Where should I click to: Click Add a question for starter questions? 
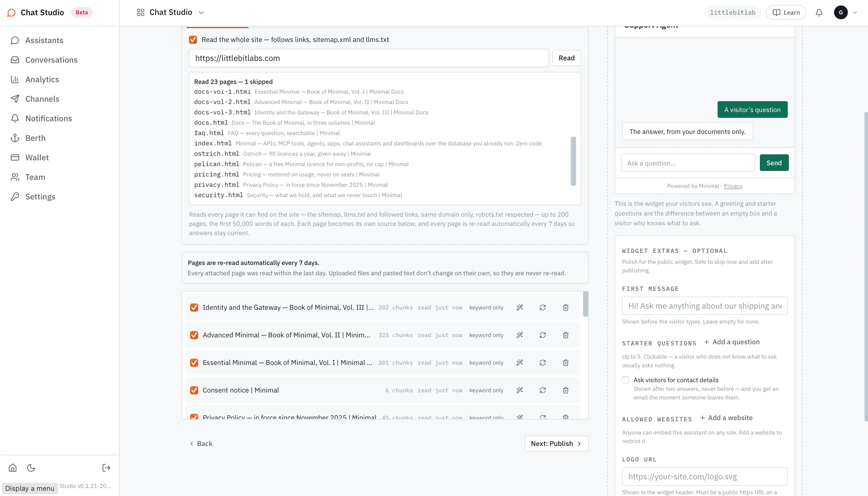732,342
